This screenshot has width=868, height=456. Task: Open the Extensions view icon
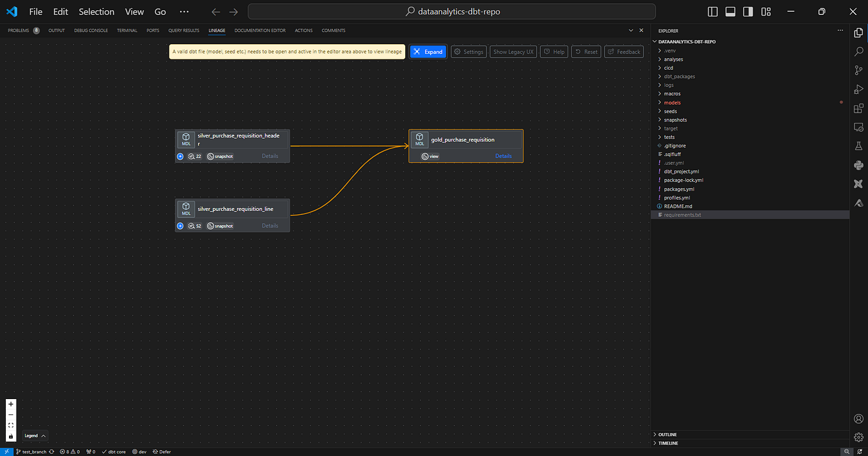click(x=858, y=108)
